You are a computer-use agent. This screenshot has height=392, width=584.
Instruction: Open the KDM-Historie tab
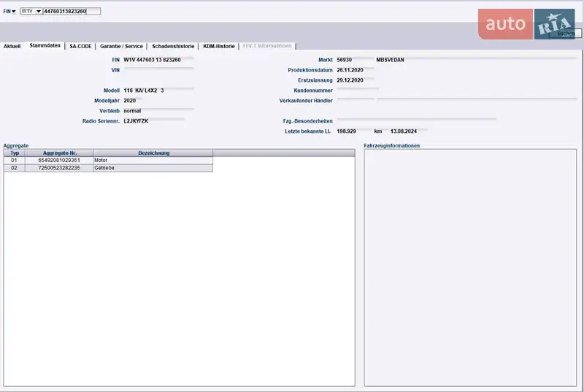(219, 46)
